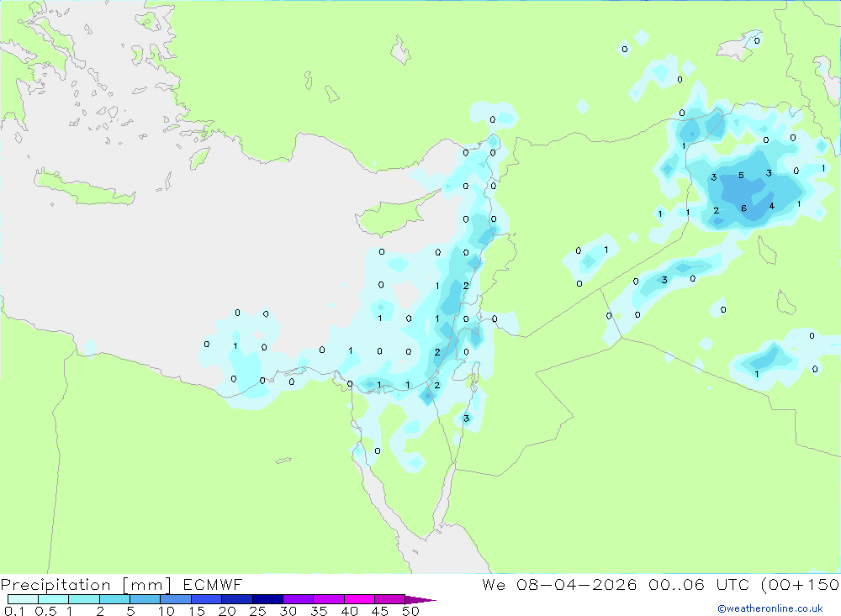
Task: Open the weatheronline.co.uk copyright link
Action: 770,608
